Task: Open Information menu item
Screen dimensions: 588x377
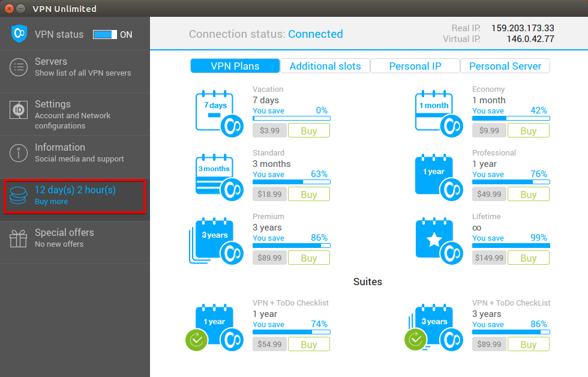Action: pos(75,157)
